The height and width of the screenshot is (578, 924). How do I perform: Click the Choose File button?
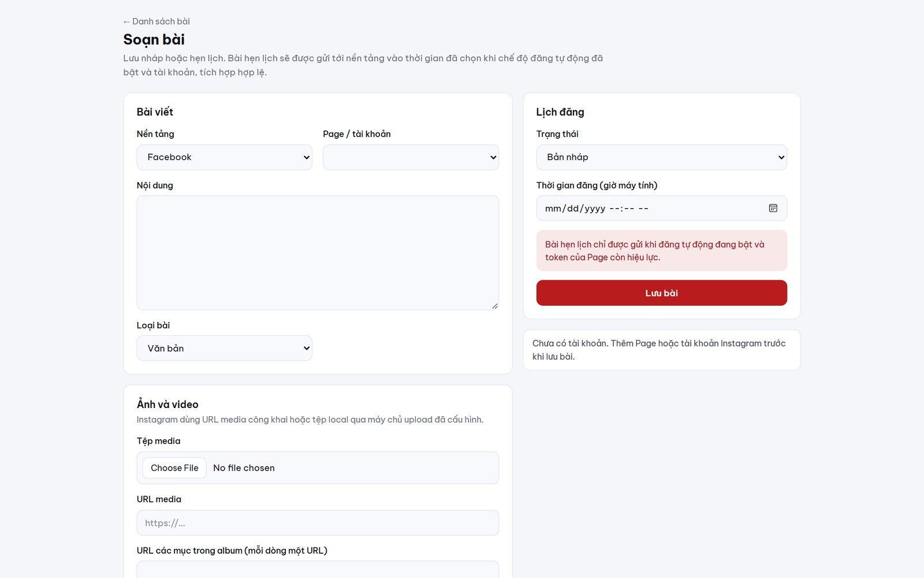(x=174, y=468)
